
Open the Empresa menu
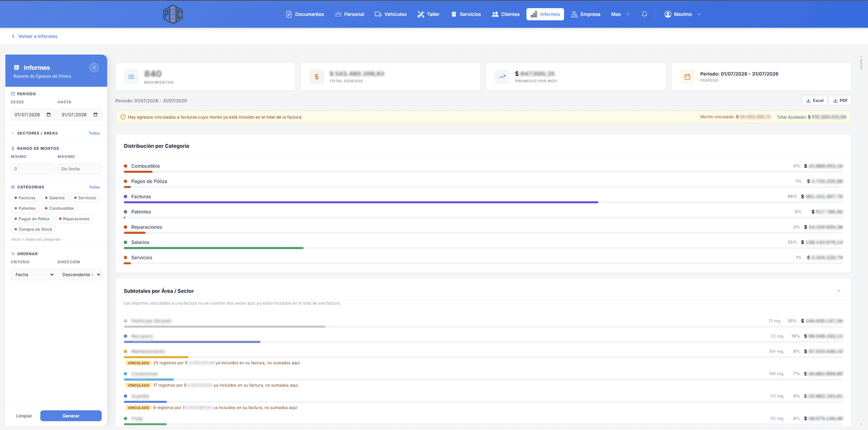point(586,14)
